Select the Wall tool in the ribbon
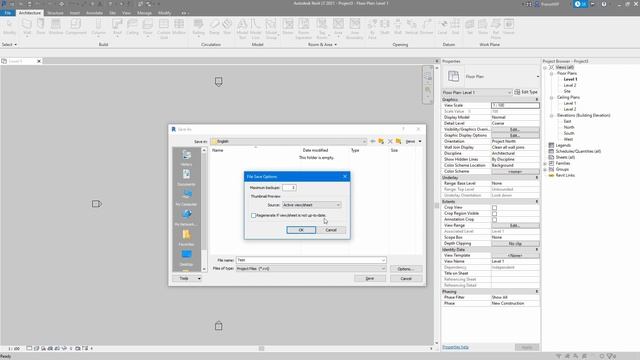 [x=27, y=27]
